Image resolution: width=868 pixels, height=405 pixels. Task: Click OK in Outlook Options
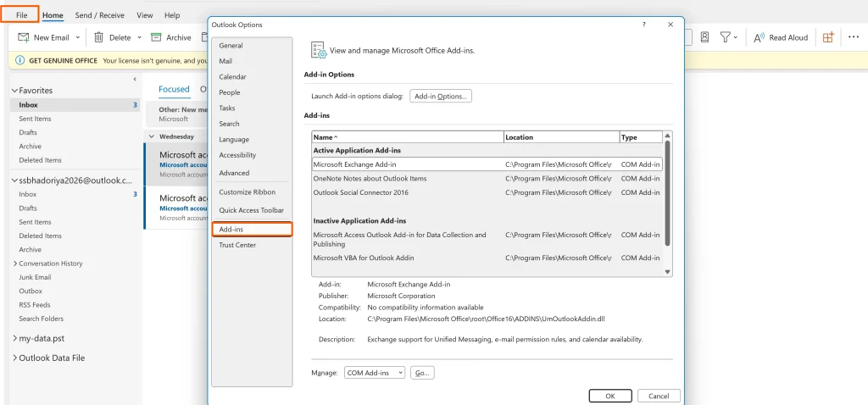click(610, 397)
